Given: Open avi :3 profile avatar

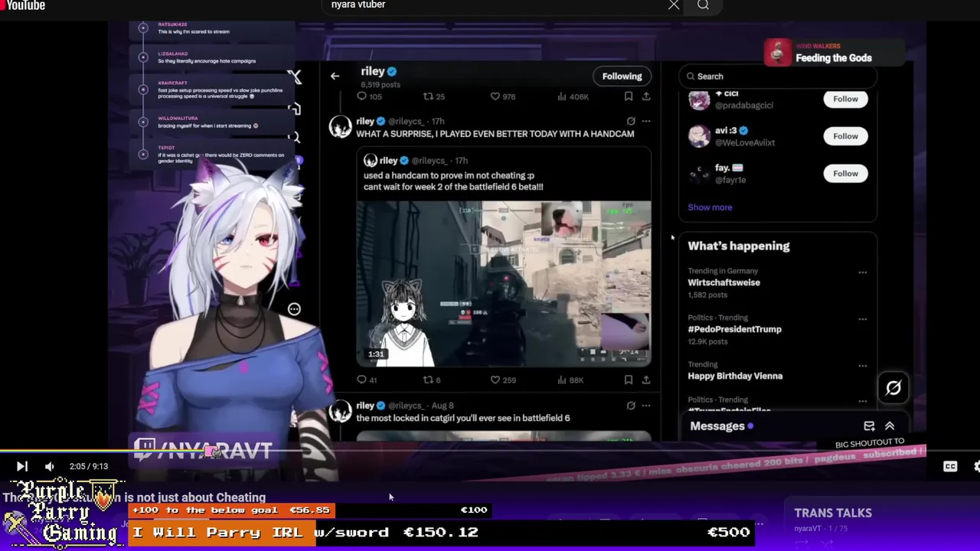Looking at the screenshot, I should (699, 136).
